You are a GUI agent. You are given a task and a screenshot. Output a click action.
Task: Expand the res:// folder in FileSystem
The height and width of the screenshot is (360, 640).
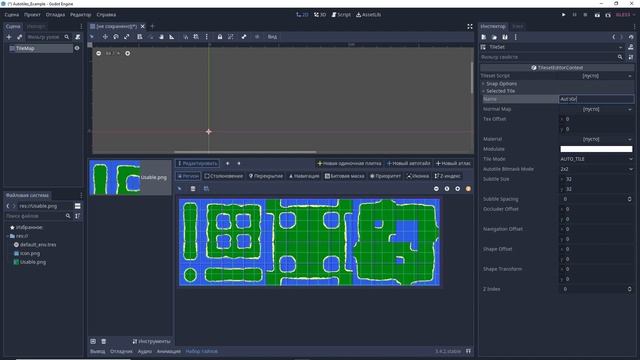click(x=8, y=236)
